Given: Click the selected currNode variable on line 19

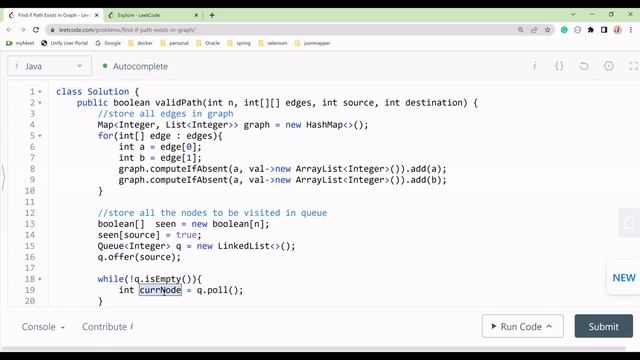Looking at the screenshot, I should pos(160,290).
